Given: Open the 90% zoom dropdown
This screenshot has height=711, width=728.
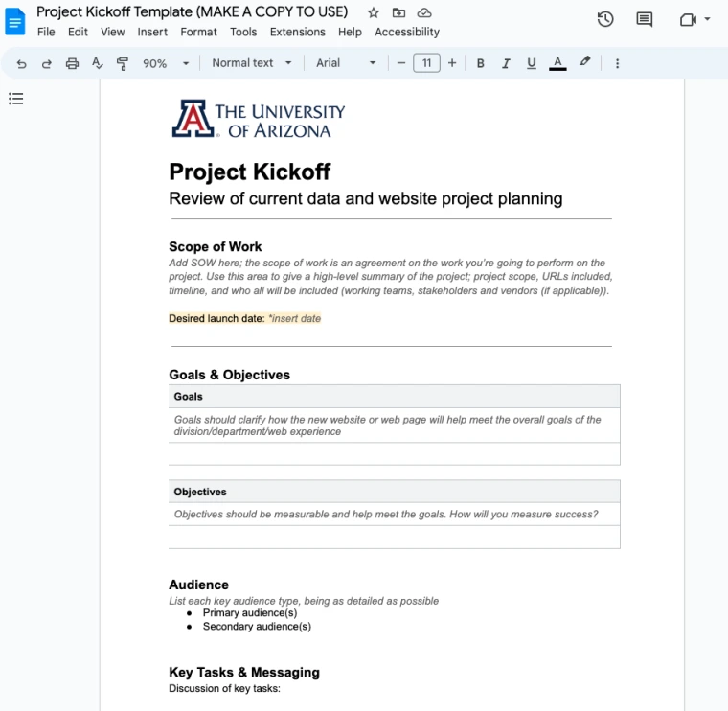Looking at the screenshot, I should click(166, 63).
